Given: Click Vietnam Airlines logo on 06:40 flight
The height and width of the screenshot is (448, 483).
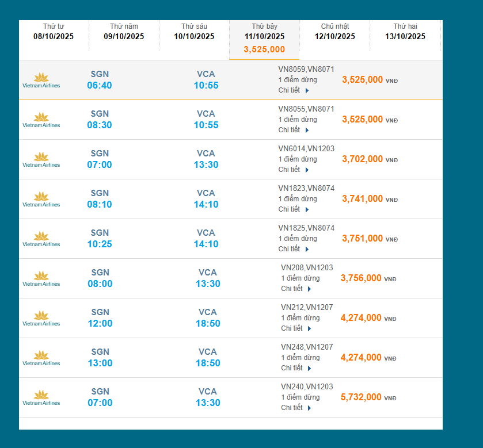Looking at the screenshot, I should (x=41, y=80).
